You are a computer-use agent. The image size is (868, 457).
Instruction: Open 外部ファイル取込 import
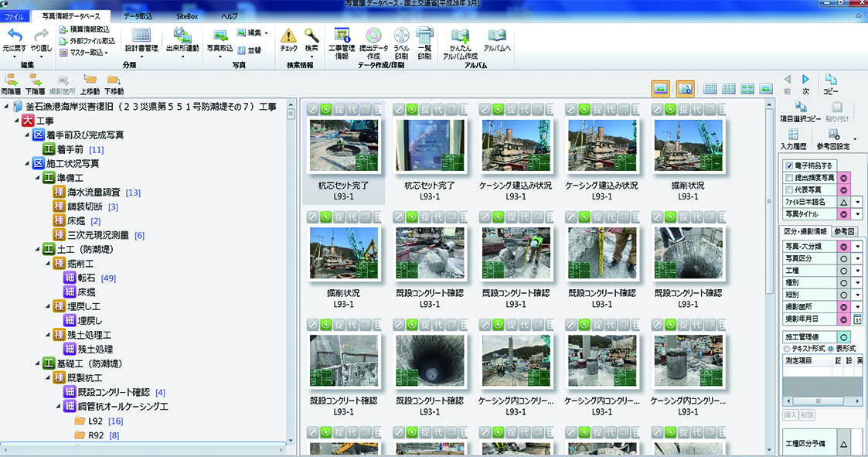(87, 41)
